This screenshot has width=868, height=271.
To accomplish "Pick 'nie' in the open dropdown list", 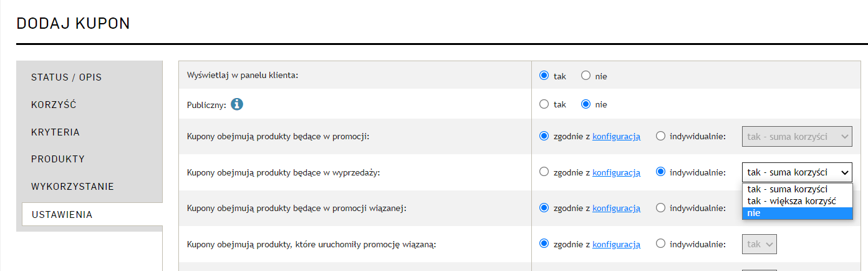I will pos(797,213).
